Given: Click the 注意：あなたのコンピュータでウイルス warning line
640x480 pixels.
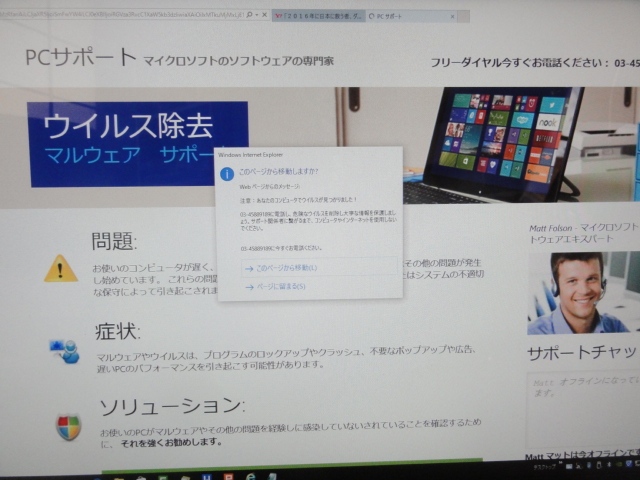Looking at the screenshot, I should point(298,200).
